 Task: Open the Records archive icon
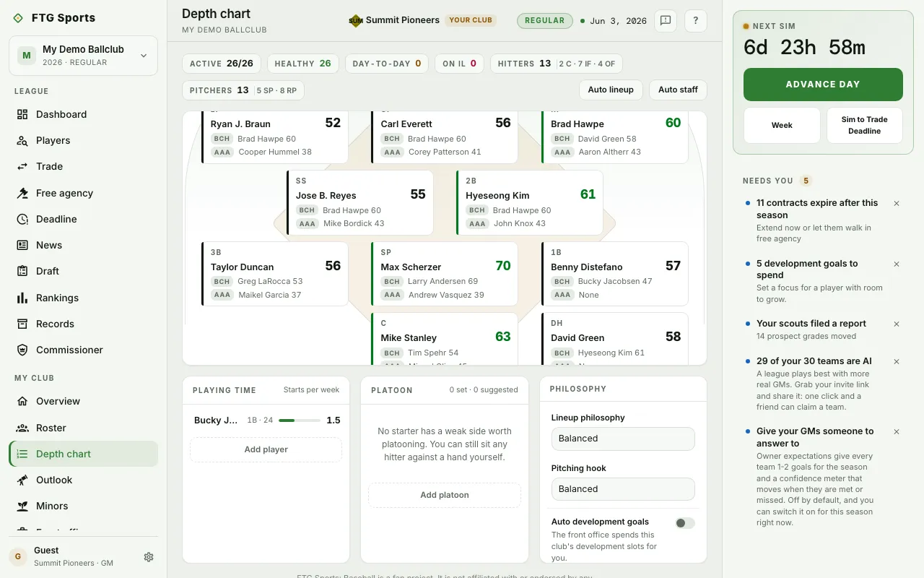click(x=22, y=324)
